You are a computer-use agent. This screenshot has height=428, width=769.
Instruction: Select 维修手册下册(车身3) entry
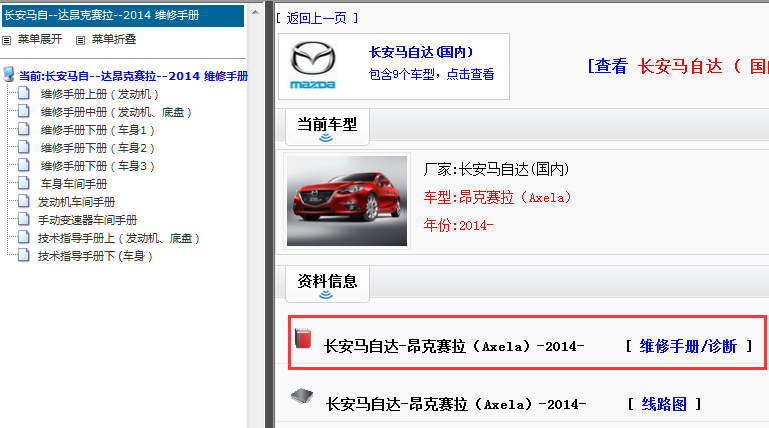click(98, 166)
